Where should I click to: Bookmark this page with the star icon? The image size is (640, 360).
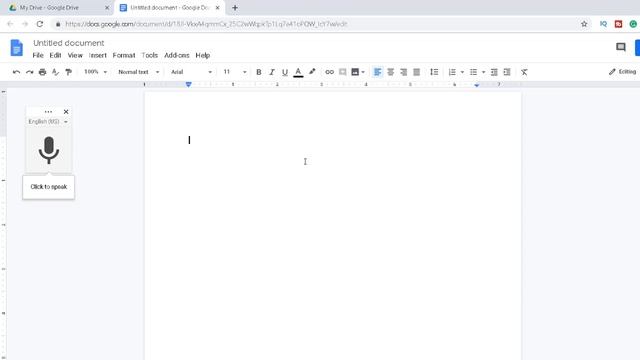[x=584, y=24]
